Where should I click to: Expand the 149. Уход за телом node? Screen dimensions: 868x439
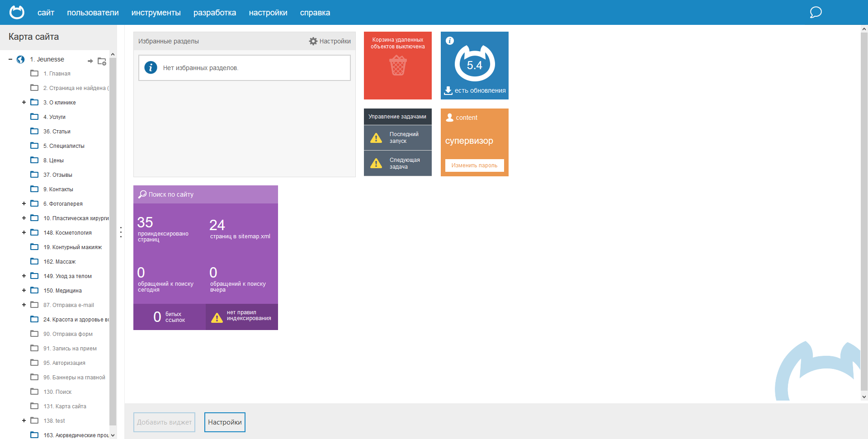pyautogui.click(x=24, y=276)
